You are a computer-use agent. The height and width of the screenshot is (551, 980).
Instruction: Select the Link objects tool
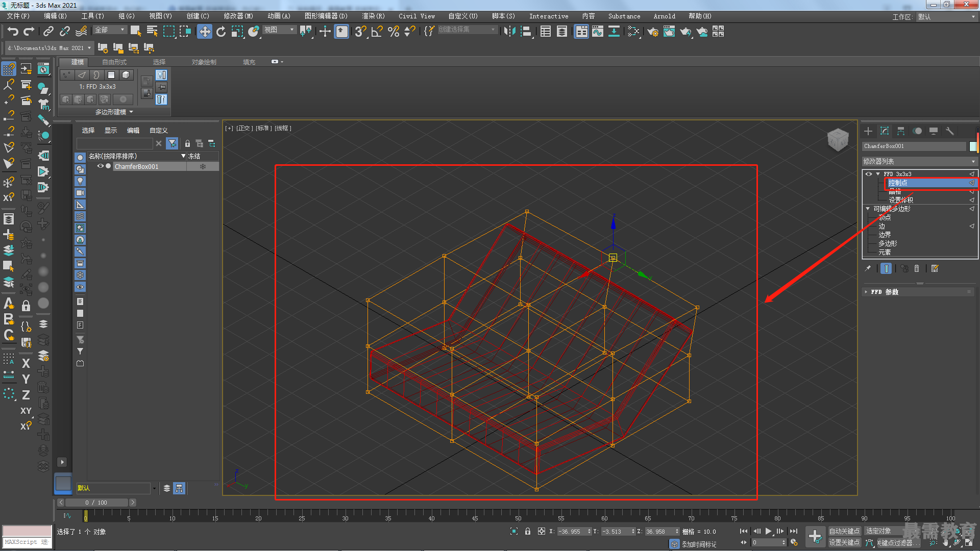click(48, 32)
